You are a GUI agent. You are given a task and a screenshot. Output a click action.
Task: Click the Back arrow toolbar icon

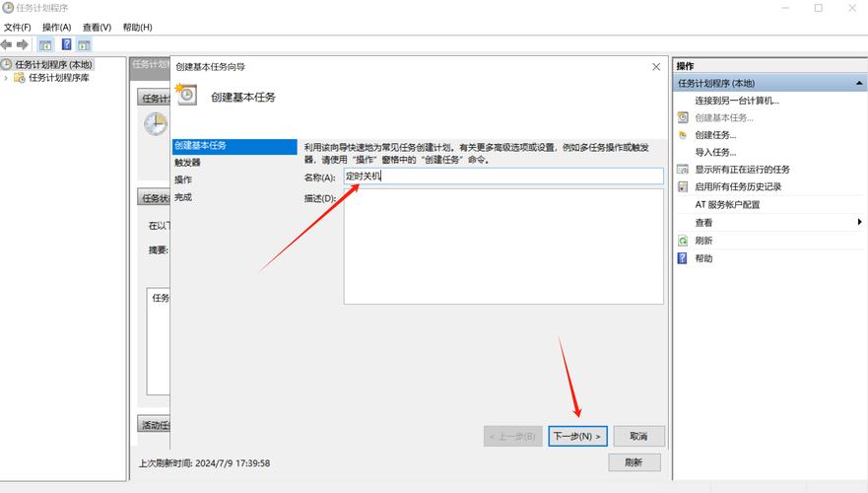[6, 44]
